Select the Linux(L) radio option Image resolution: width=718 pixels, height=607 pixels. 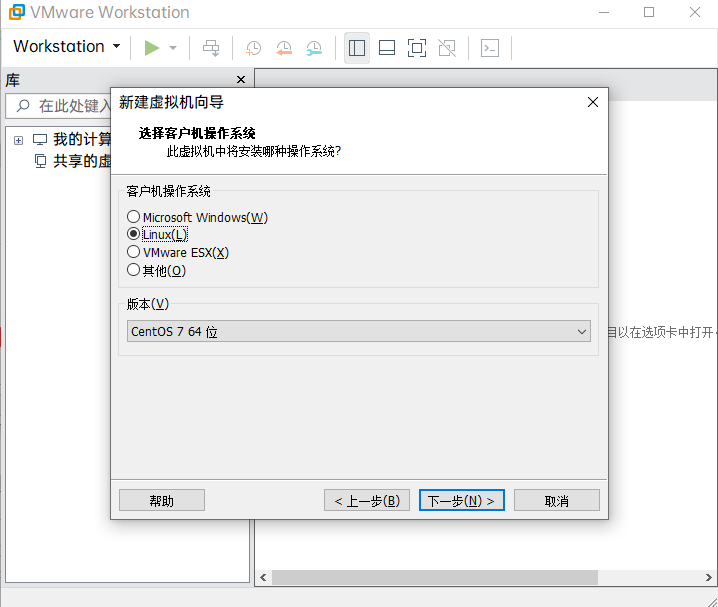[x=157, y=234]
